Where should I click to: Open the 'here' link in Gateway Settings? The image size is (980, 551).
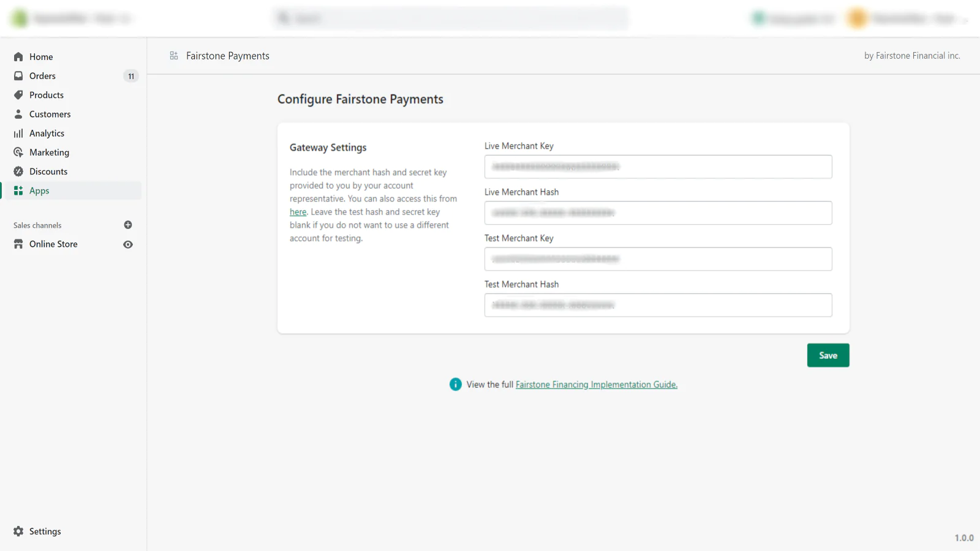tap(298, 212)
